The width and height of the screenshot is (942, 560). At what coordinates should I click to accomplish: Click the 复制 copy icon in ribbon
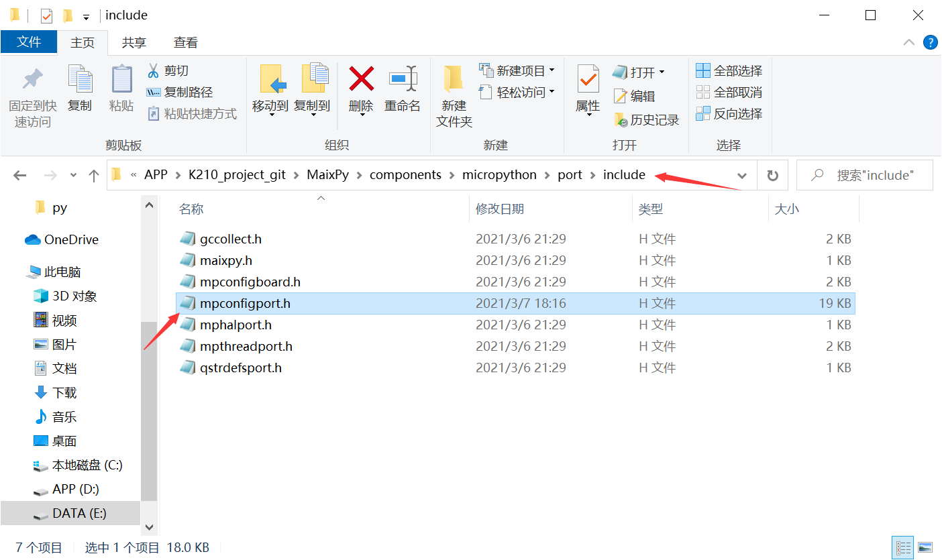pyautogui.click(x=80, y=80)
